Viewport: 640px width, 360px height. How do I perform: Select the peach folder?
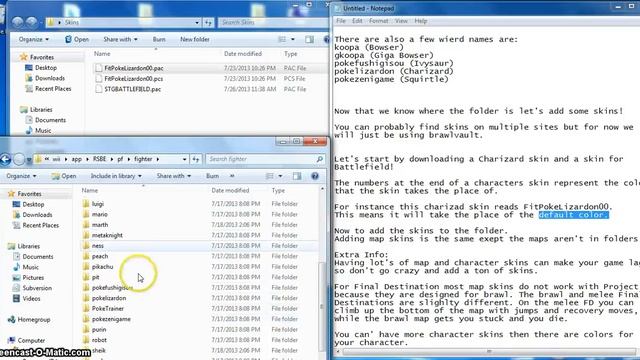100,256
